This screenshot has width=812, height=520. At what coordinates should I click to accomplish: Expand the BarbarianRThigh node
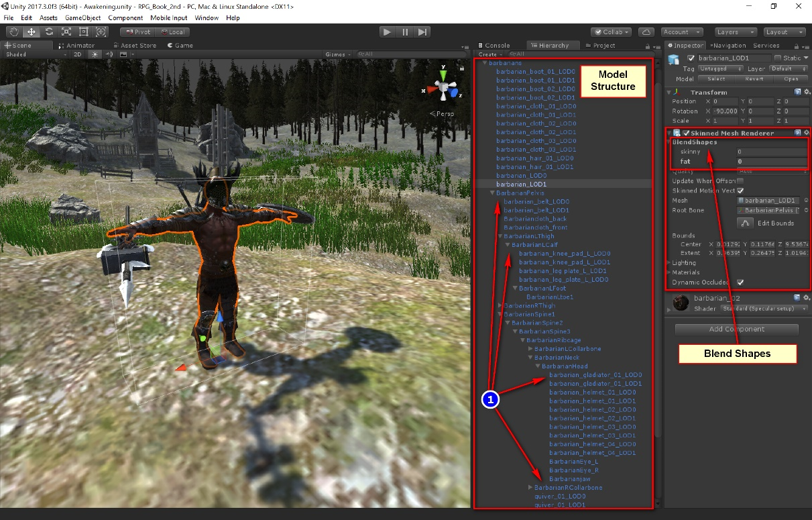pos(500,306)
